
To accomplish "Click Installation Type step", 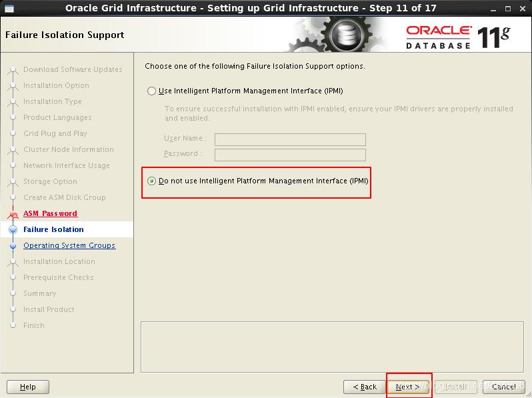I will (x=53, y=101).
